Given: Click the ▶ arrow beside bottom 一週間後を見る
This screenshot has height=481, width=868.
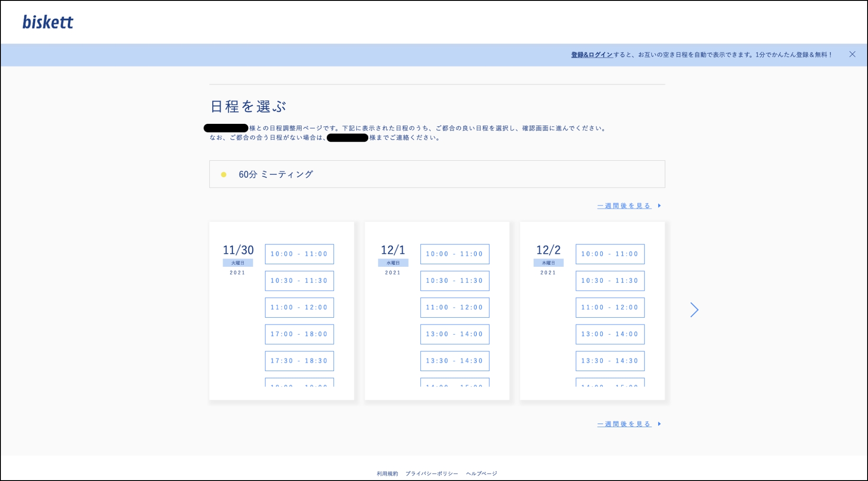Looking at the screenshot, I should tap(659, 424).
